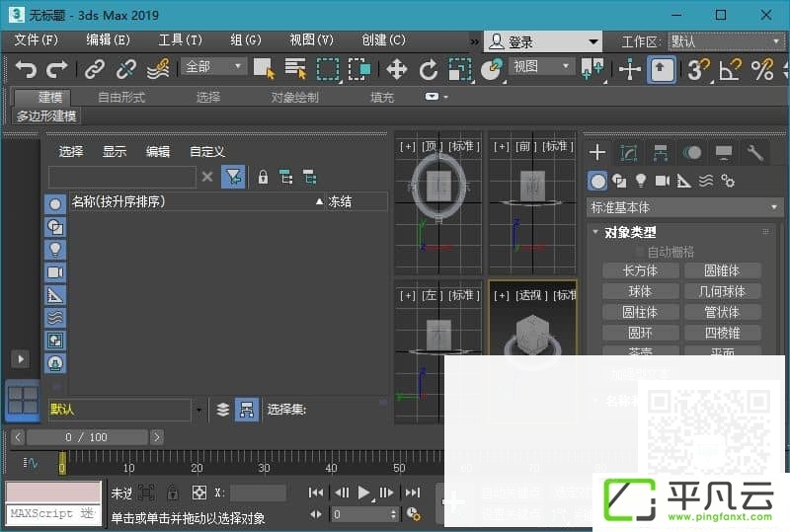Choose the Select Object tool
This screenshot has height=532, width=790.
[264, 69]
